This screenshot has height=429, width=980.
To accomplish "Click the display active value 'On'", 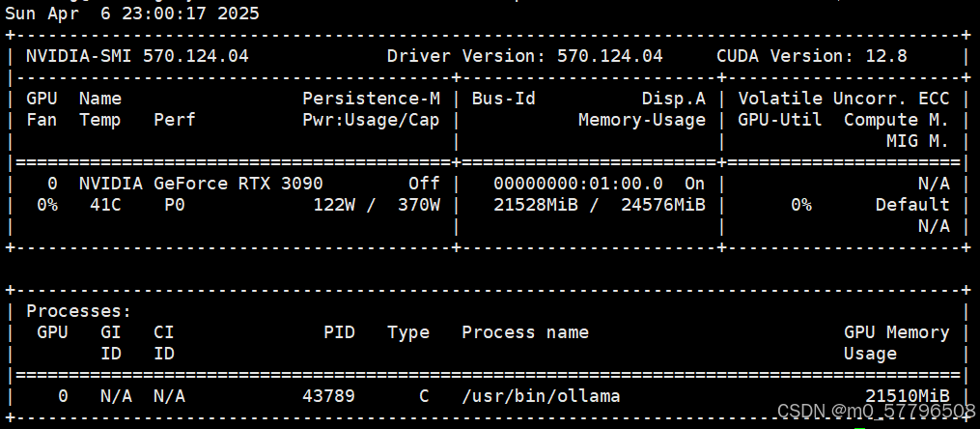I will tap(695, 184).
